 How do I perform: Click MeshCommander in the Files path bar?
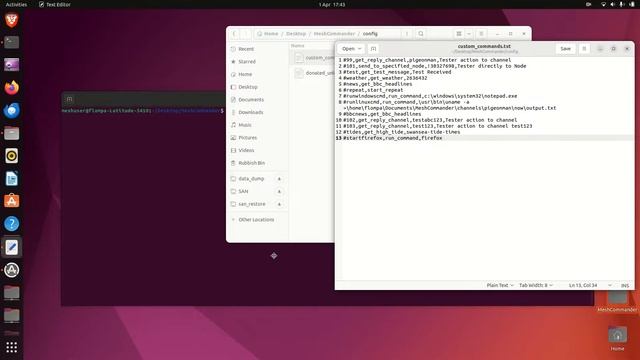(334, 33)
